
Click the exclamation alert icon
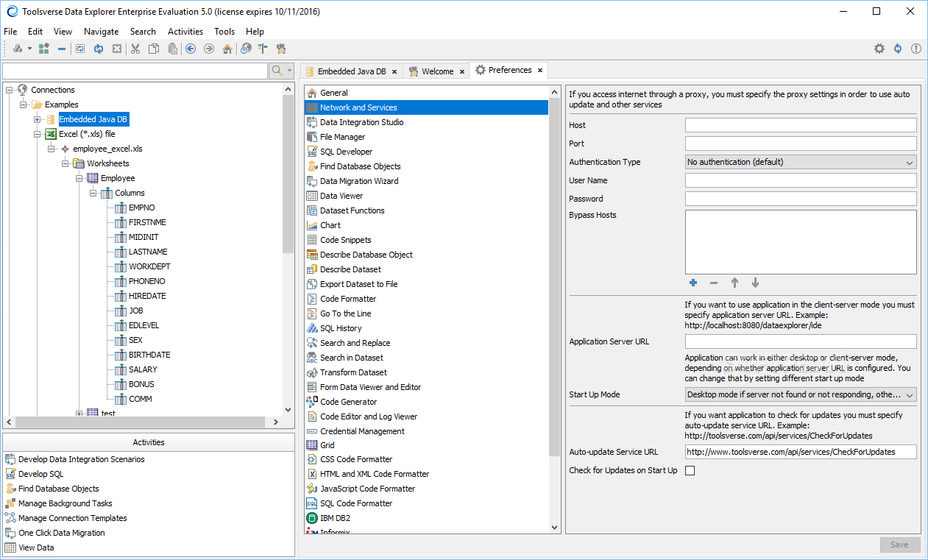tap(916, 49)
